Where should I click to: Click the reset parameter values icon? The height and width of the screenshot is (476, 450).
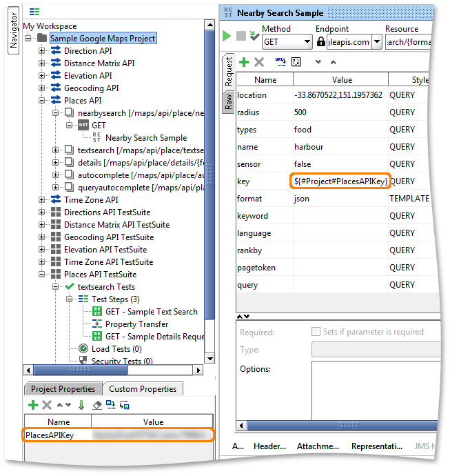(296, 62)
